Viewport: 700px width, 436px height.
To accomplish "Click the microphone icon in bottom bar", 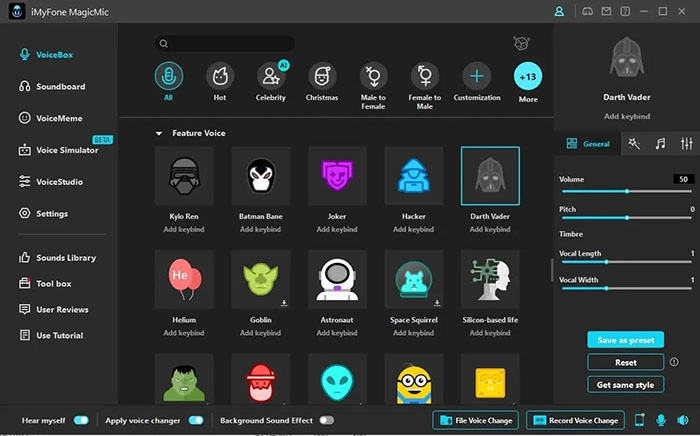I will tap(661, 420).
